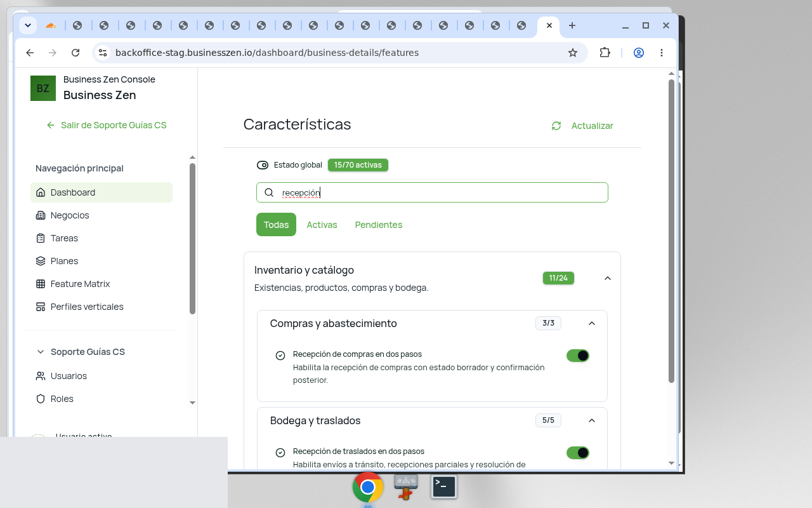Click the Roles shield icon

[x=41, y=399]
